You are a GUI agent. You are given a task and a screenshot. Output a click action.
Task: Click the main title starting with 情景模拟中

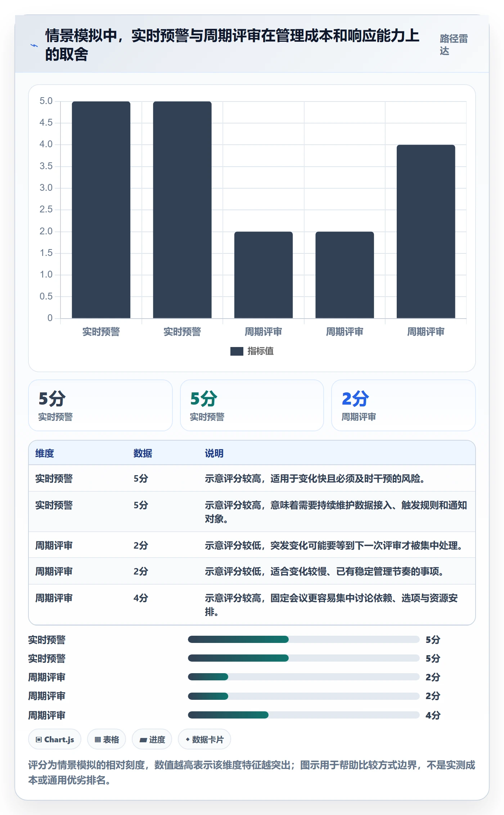(232, 45)
